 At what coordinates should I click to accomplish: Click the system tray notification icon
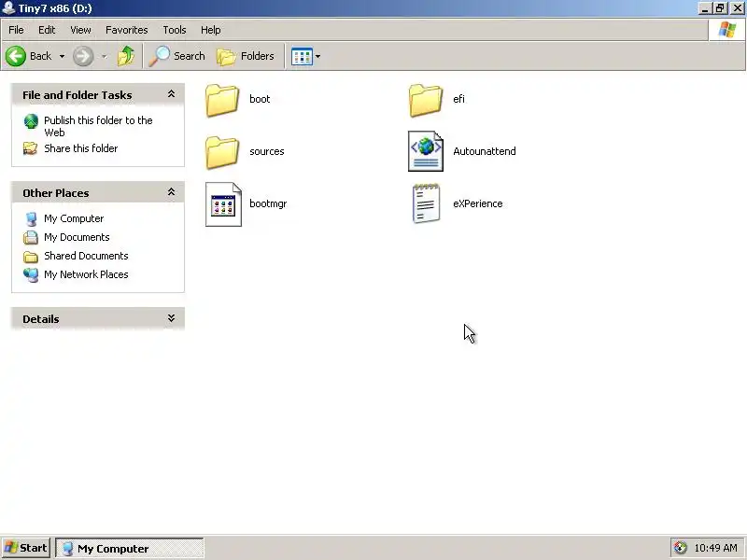coord(681,548)
